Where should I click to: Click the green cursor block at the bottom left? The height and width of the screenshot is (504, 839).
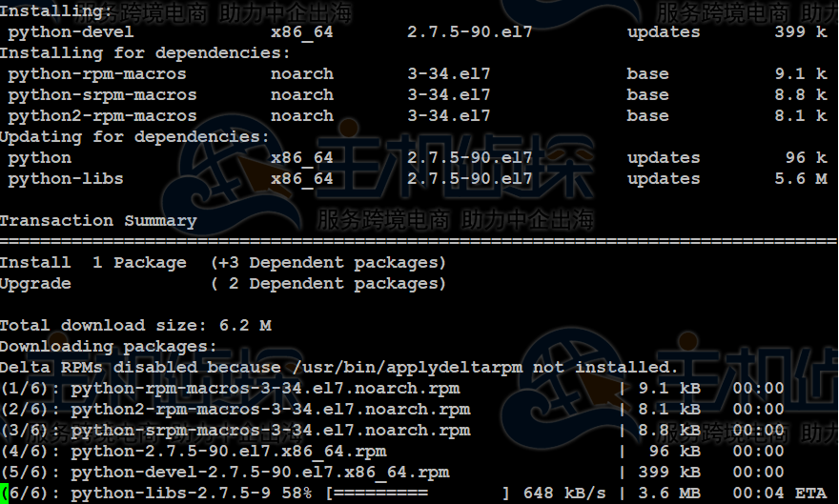pyautogui.click(x=5, y=494)
